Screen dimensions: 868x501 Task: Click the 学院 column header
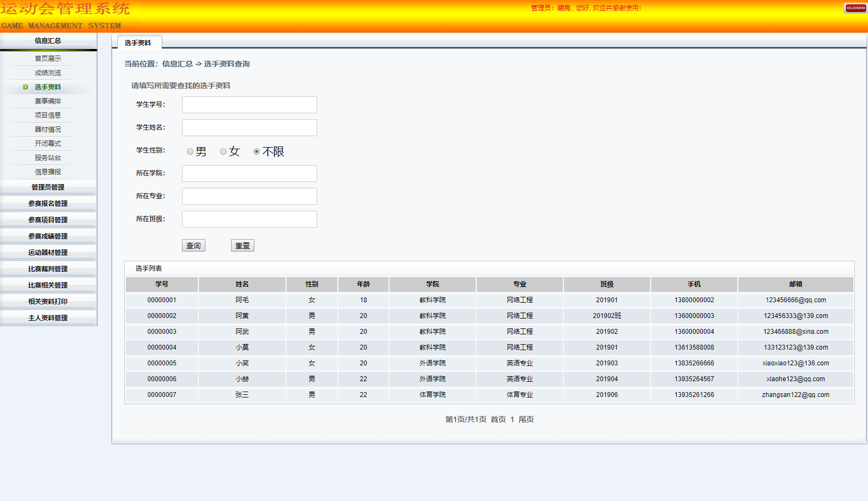[433, 284]
